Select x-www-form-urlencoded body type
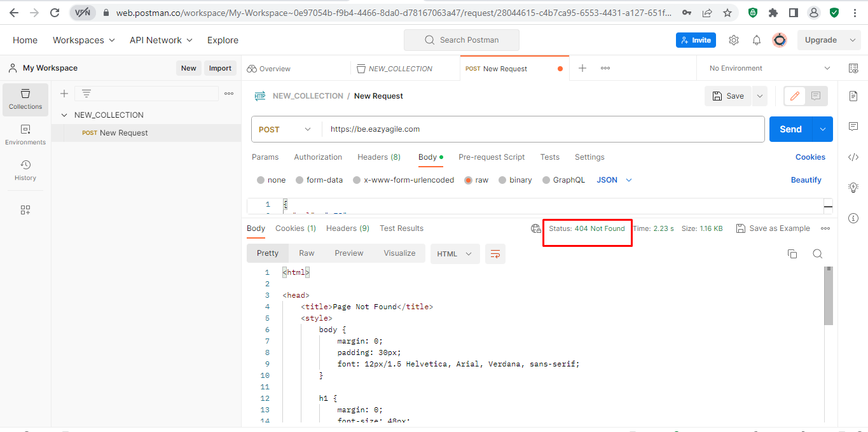The height and width of the screenshot is (432, 868). point(357,180)
